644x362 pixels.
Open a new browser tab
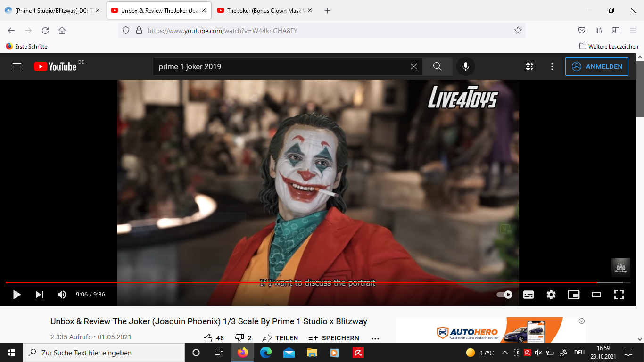[x=328, y=10]
